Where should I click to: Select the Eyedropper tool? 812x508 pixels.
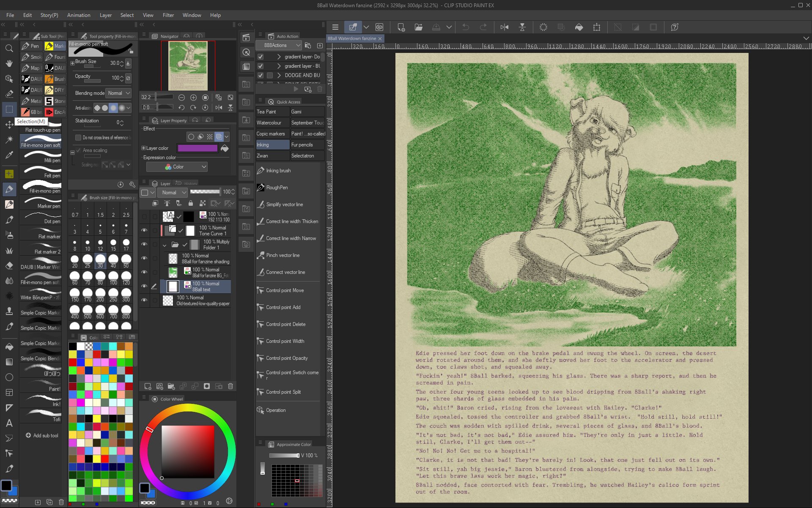point(9,155)
